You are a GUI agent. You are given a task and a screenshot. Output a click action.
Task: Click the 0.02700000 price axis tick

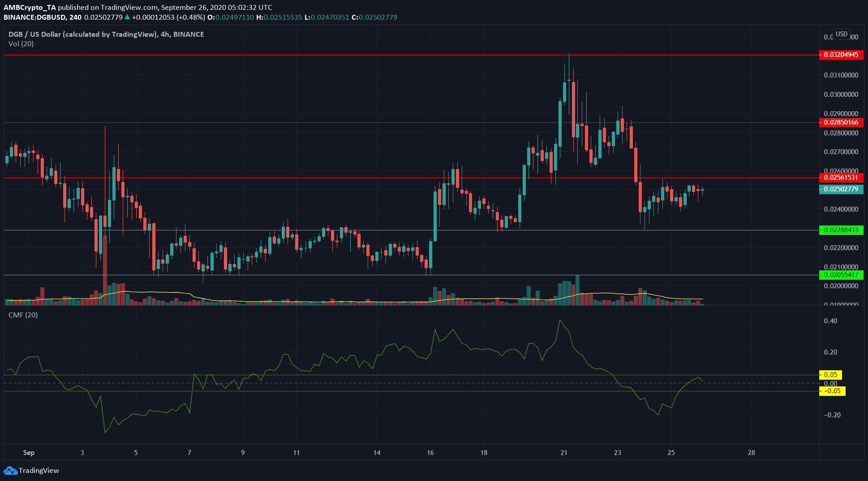[841, 152]
